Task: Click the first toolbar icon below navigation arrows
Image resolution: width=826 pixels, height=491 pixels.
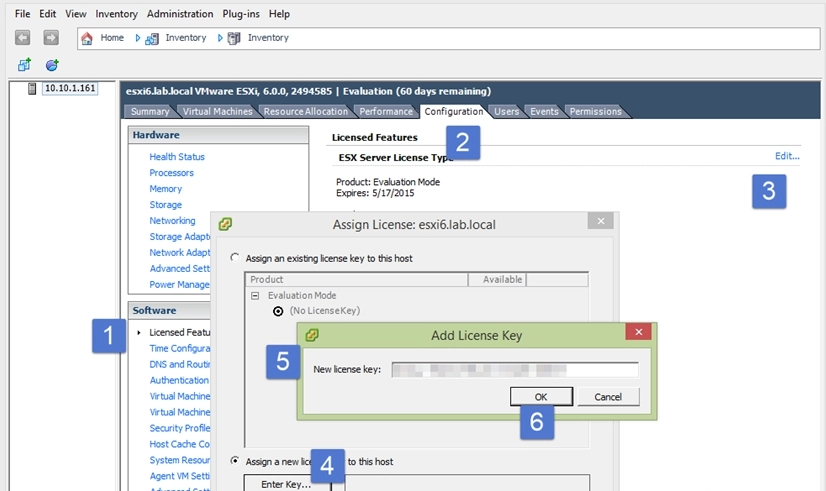Action: (x=24, y=65)
